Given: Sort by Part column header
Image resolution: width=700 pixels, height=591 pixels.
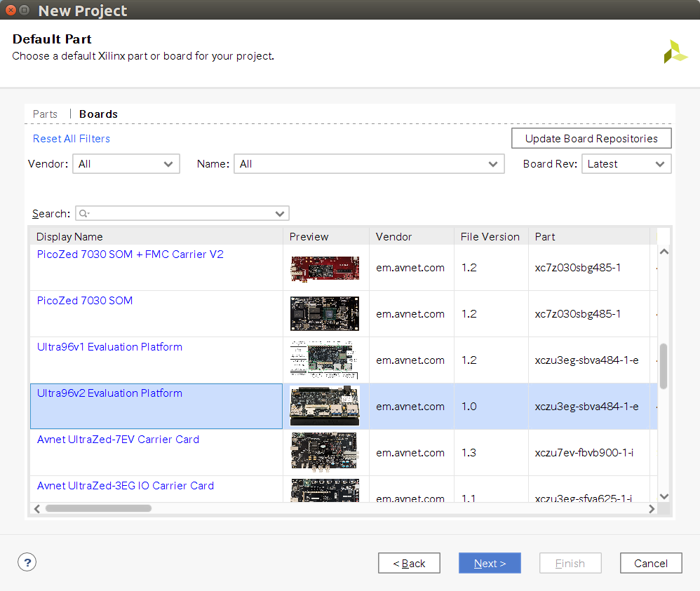Looking at the screenshot, I should pyautogui.click(x=589, y=236).
